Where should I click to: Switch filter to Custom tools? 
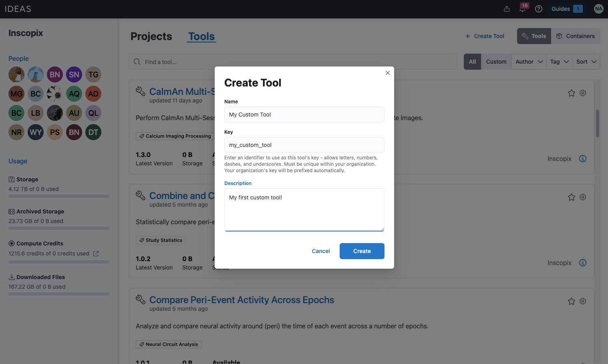pos(496,62)
